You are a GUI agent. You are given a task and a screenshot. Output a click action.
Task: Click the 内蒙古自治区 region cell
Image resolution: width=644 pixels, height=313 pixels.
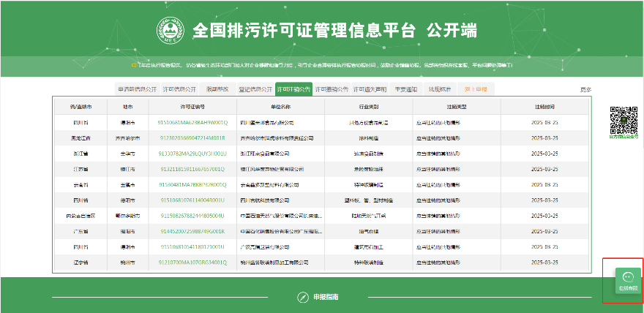[80, 216]
